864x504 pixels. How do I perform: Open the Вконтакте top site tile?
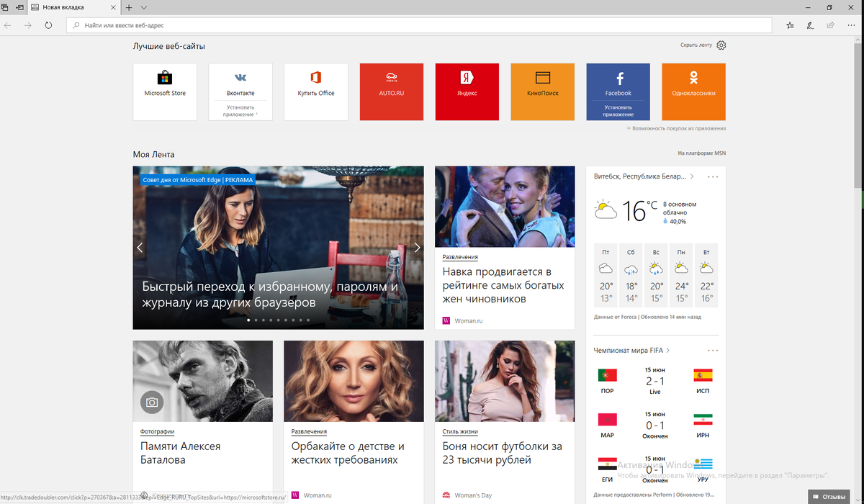240,91
